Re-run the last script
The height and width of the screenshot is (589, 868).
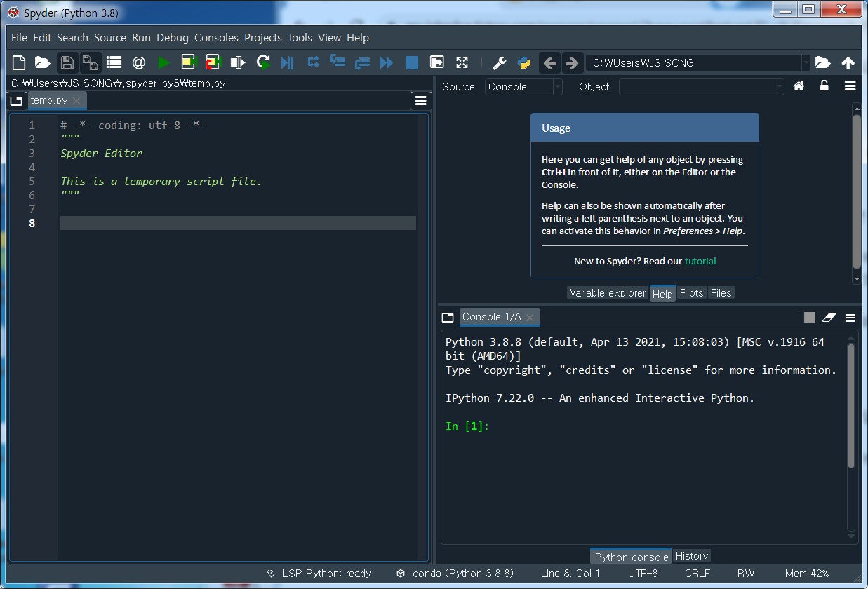[263, 62]
